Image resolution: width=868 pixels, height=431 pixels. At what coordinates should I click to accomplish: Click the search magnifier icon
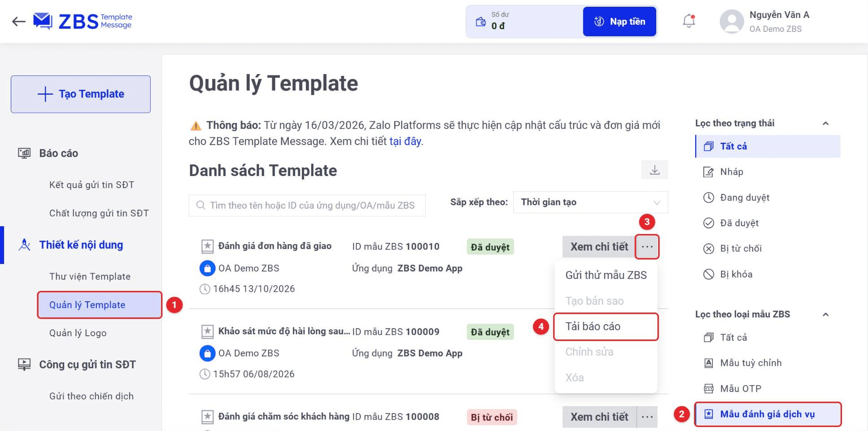[201, 205]
